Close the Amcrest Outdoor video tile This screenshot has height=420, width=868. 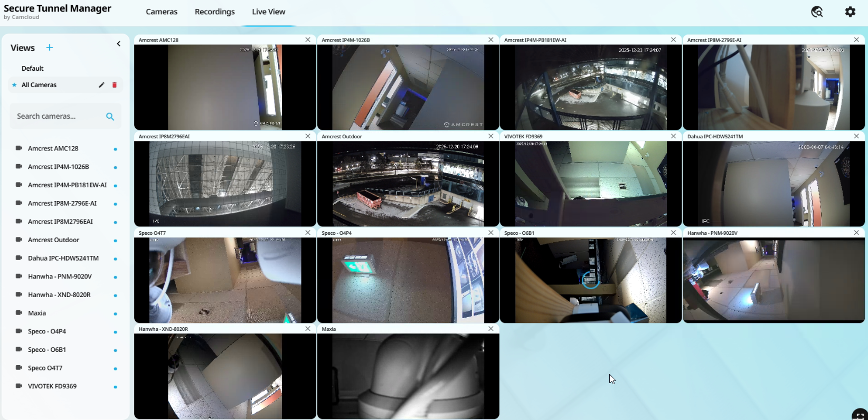[x=491, y=136]
